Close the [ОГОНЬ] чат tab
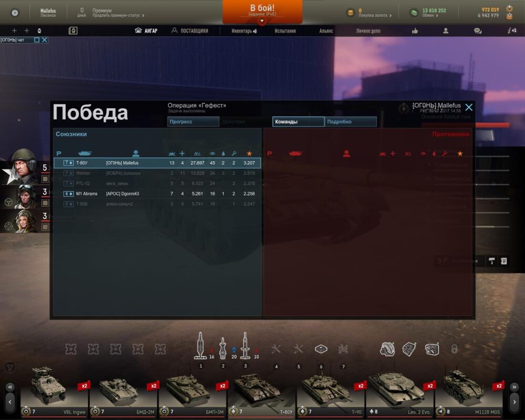525x420 pixels. coord(45,40)
